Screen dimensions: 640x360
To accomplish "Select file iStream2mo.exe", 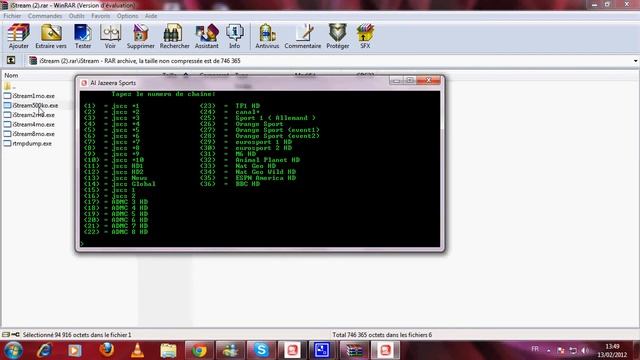I will pos(29,115).
